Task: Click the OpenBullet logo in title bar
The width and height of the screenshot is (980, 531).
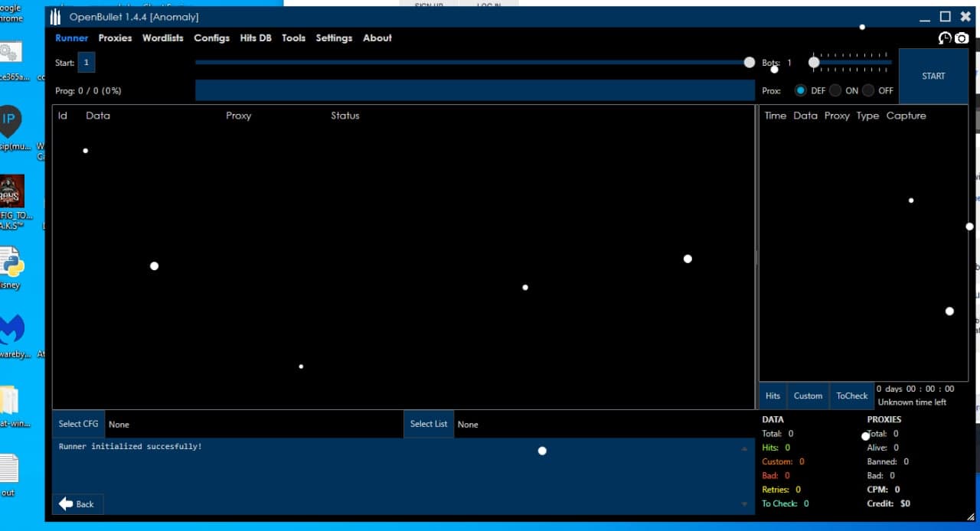Action: tap(55, 17)
